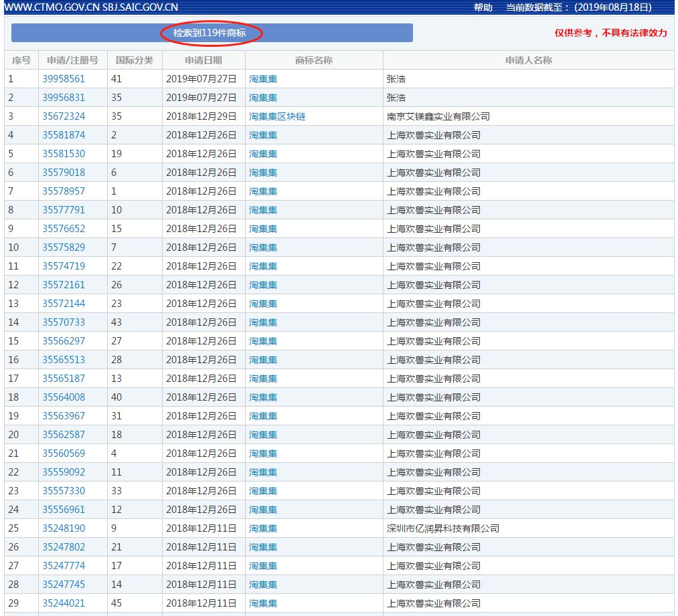This screenshot has width=678, height=616.
Task: Select applicant 张浩 in row 1
Action: click(396, 79)
